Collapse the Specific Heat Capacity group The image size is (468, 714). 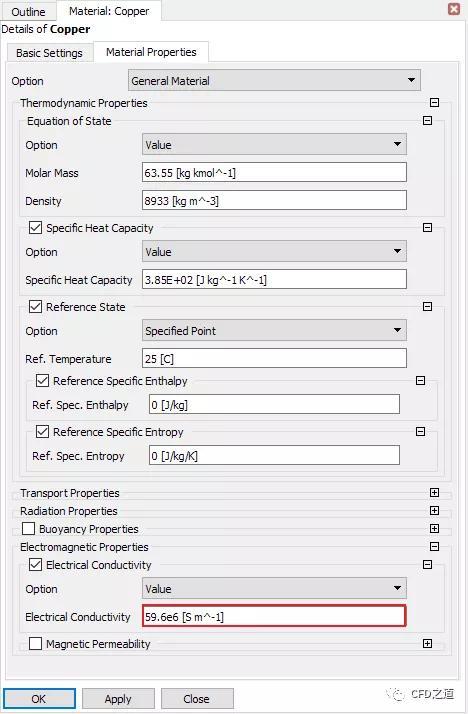click(x=427, y=227)
